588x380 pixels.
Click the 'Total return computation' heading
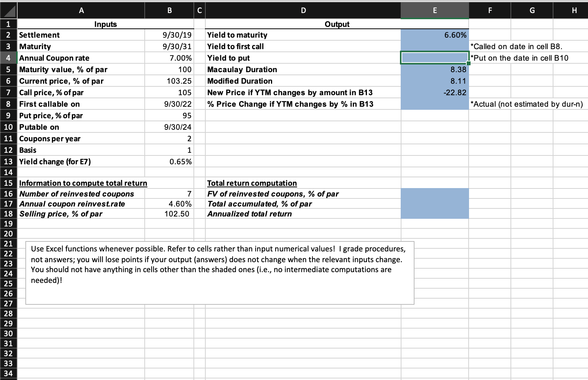coord(252,183)
